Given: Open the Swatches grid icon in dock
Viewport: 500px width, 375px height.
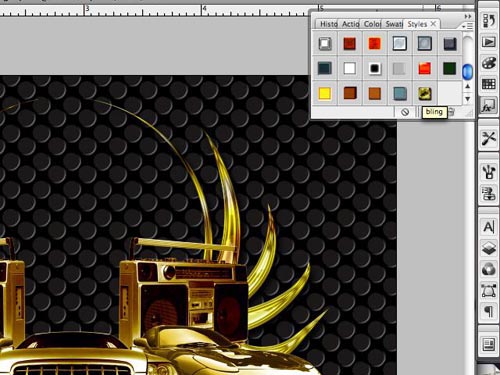Looking at the screenshot, I should (x=489, y=84).
